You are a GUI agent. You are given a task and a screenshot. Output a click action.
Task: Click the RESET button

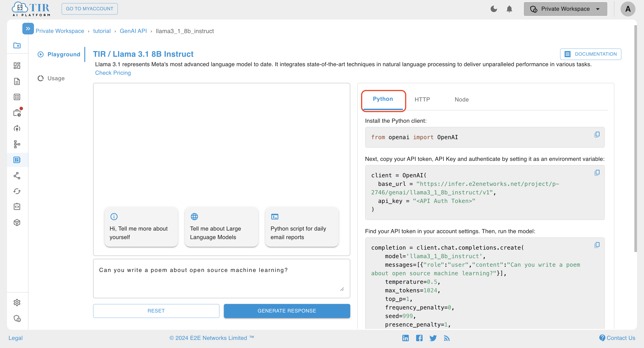(156, 311)
